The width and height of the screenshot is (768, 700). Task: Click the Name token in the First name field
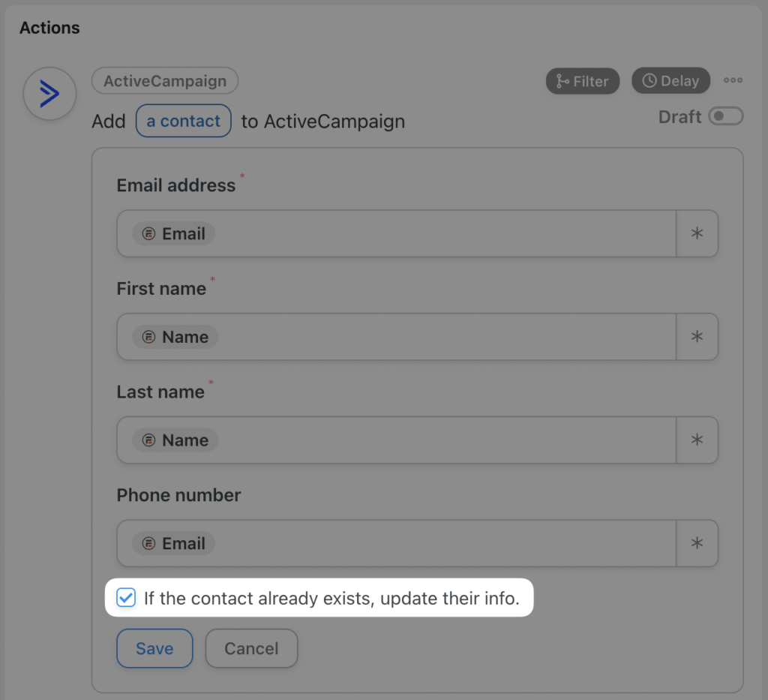tap(175, 337)
